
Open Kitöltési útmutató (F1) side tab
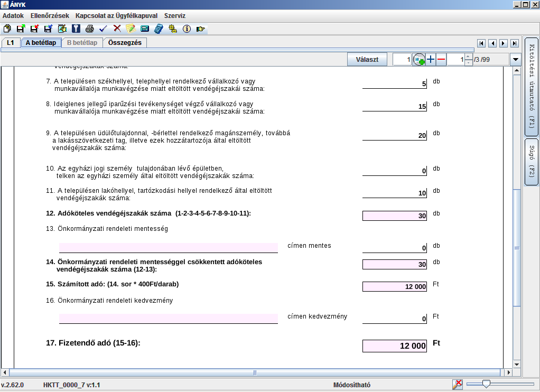pos(532,86)
